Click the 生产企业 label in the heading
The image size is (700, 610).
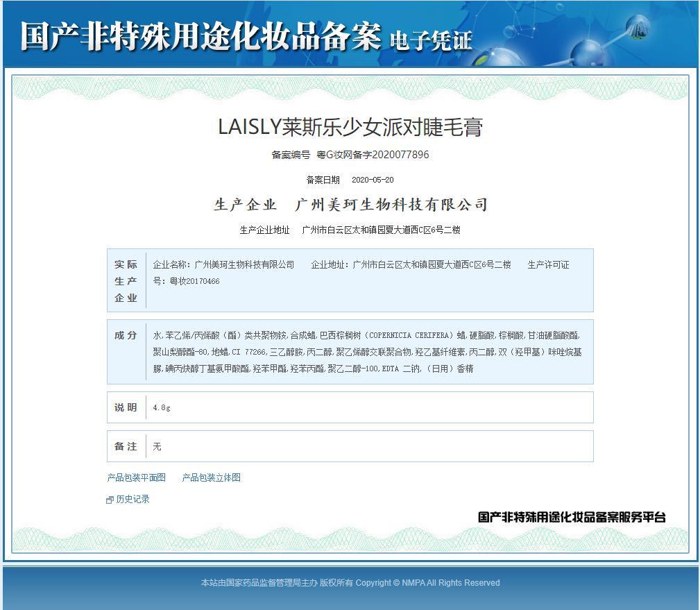[x=246, y=205]
